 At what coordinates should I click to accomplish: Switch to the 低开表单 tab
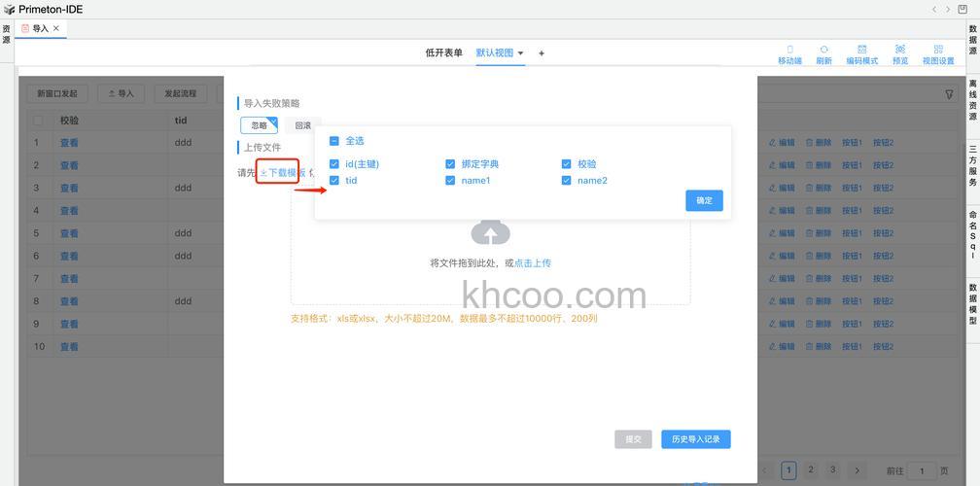tap(443, 53)
